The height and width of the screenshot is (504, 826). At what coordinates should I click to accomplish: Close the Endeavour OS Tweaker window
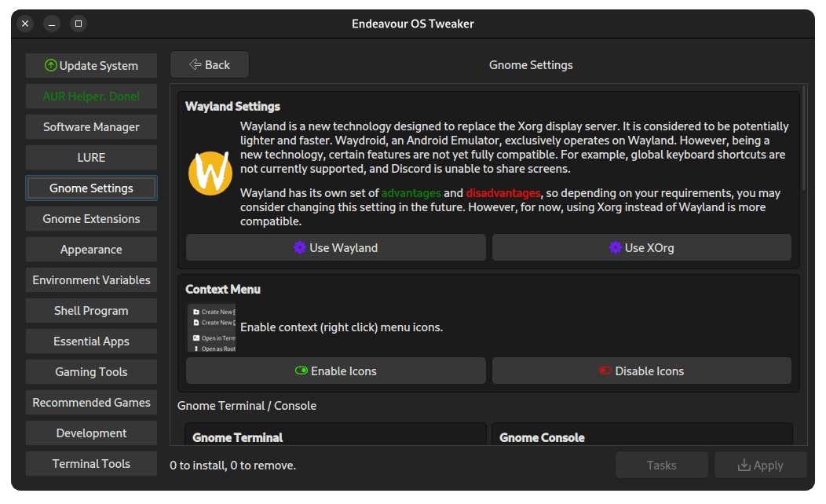coord(25,24)
